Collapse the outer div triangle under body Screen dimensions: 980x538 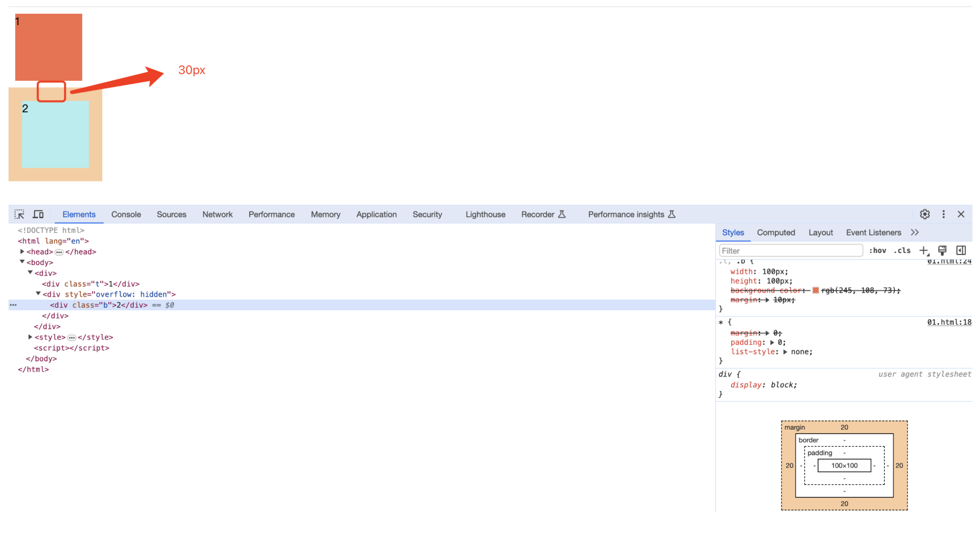(x=30, y=273)
